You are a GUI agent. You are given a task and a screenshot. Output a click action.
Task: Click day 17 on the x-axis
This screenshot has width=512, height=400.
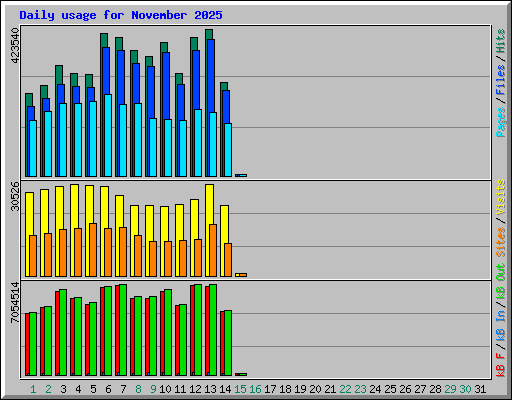(270, 389)
